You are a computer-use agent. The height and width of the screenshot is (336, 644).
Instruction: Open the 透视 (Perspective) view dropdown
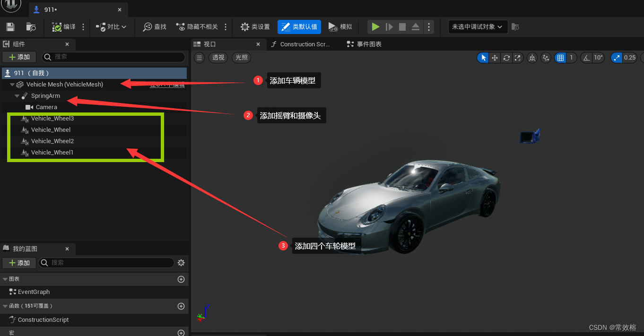click(218, 57)
